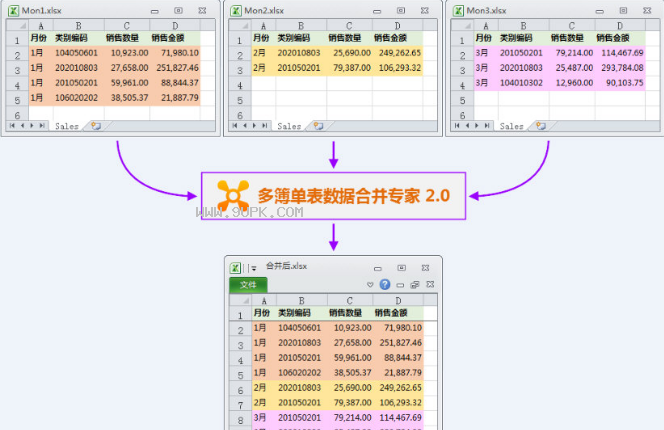Go to first sheet arrow in Mon1.xlsx
This screenshot has width=664, height=430.
(12, 126)
